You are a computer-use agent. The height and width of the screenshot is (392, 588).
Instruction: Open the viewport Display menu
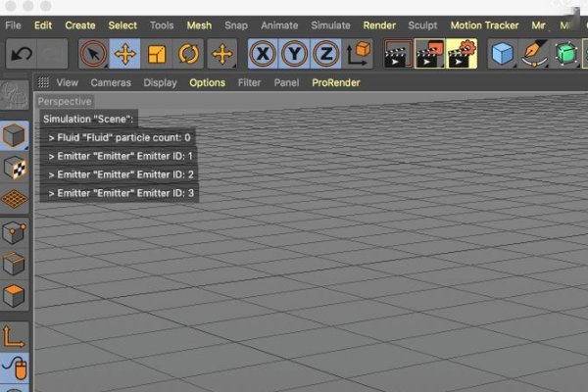coord(160,83)
